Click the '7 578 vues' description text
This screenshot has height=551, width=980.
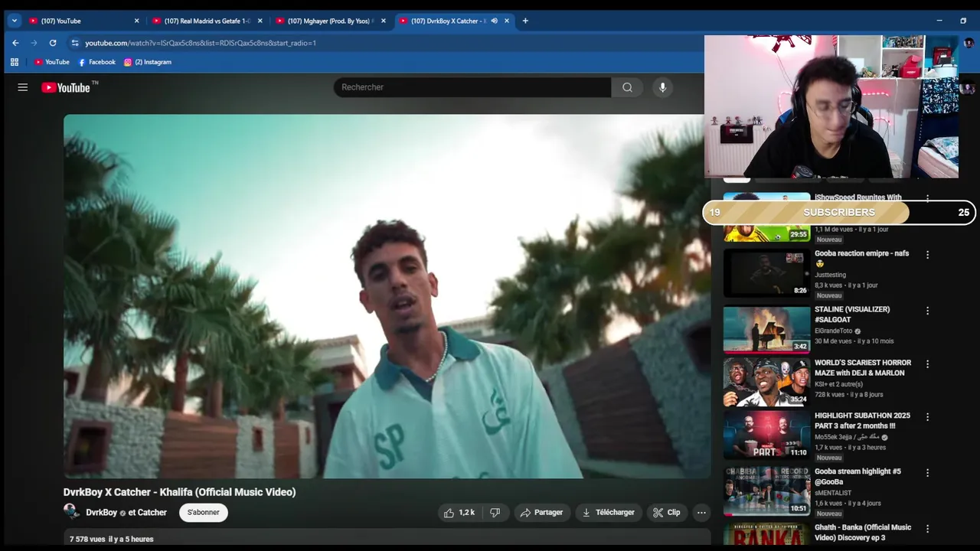[x=87, y=540]
